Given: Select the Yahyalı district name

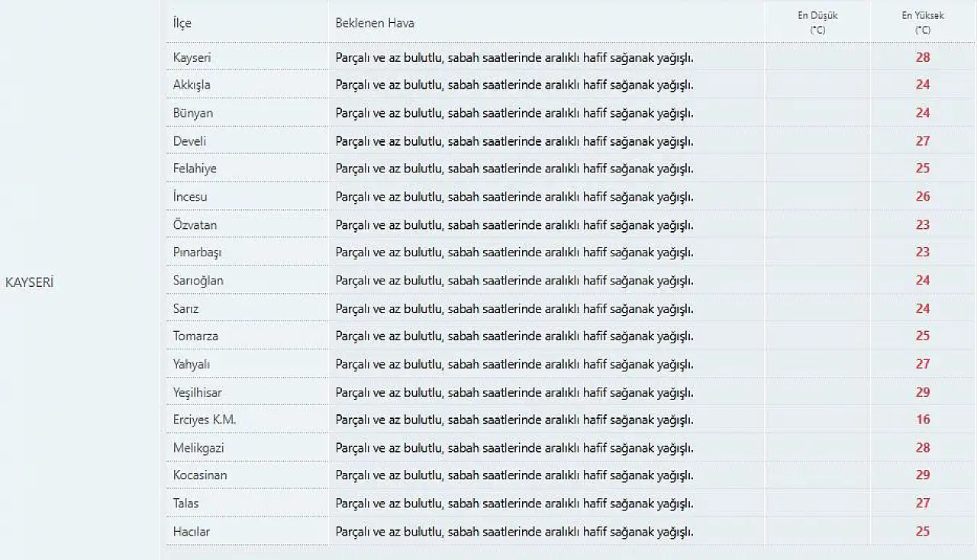Looking at the screenshot, I should tap(192, 365).
